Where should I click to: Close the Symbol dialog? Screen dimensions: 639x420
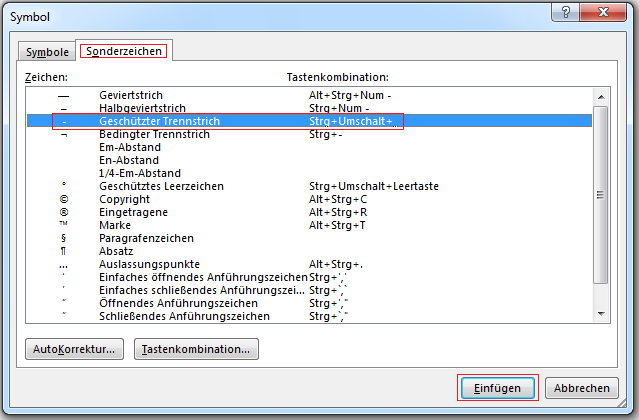[603, 12]
